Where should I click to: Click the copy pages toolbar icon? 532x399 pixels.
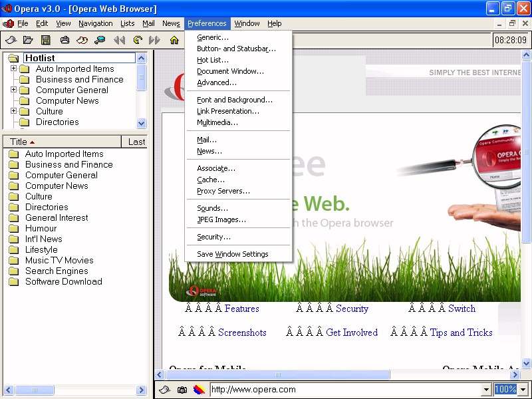[82, 40]
